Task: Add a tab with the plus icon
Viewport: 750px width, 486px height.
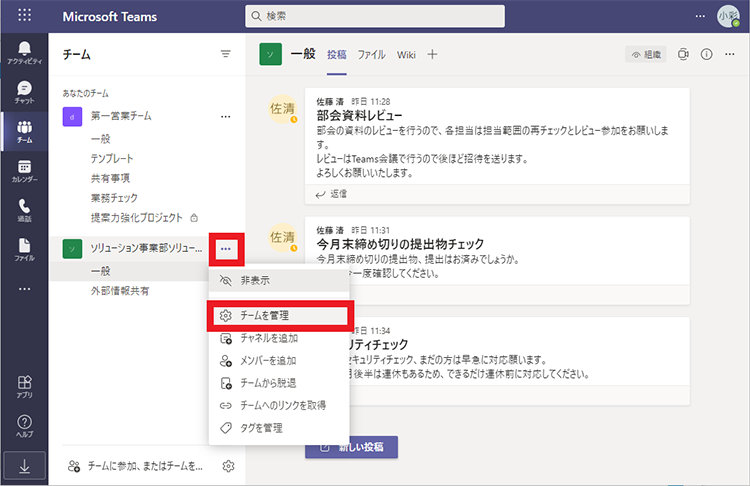Action: pyautogui.click(x=432, y=55)
